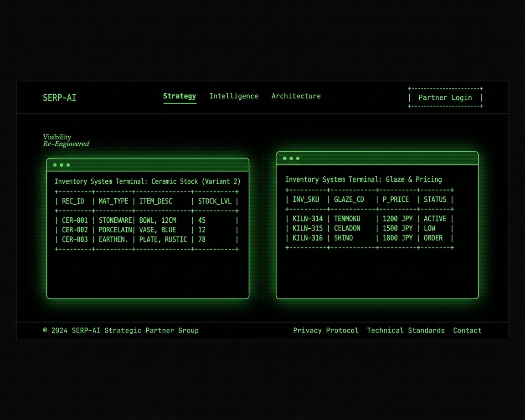The image size is (525, 420).
Task: Click the P_PRICE column header
Action: tap(396, 200)
